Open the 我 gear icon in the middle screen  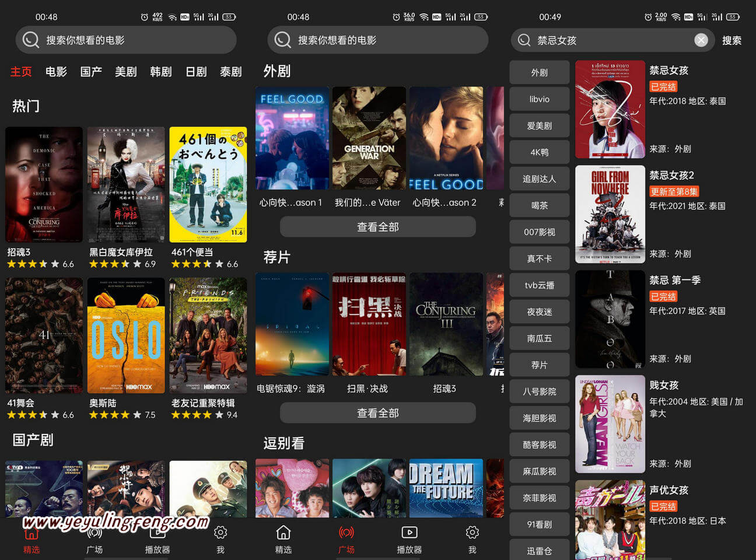473,533
